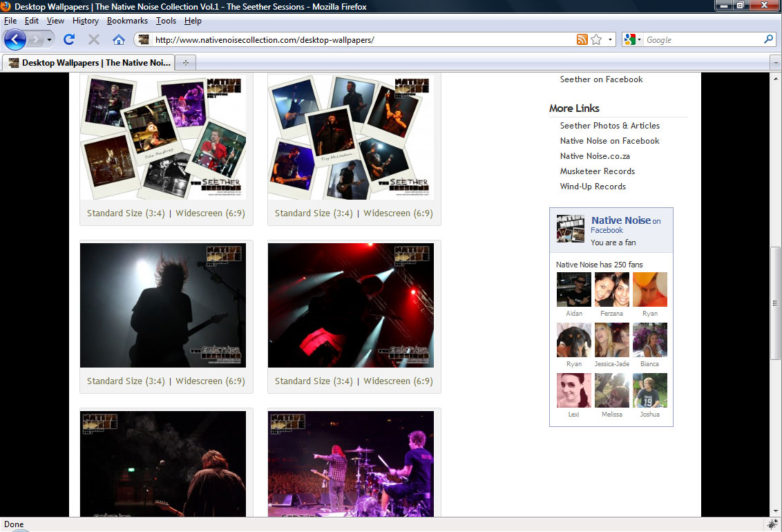
Task: Click fan Aidan's profile picture
Action: click(573, 289)
